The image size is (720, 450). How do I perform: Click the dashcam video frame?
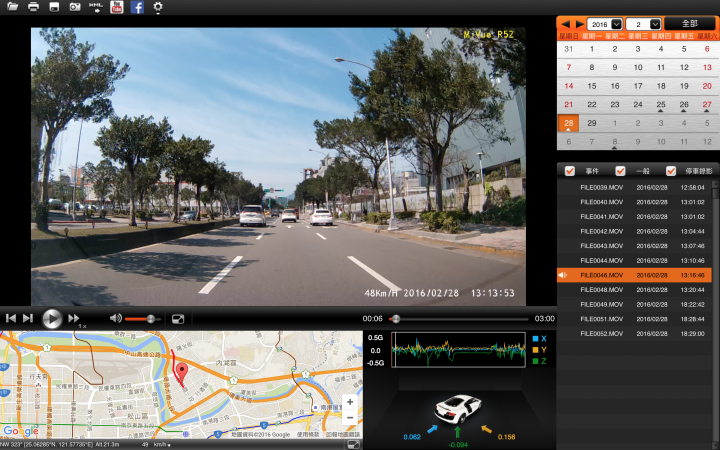(278, 166)
